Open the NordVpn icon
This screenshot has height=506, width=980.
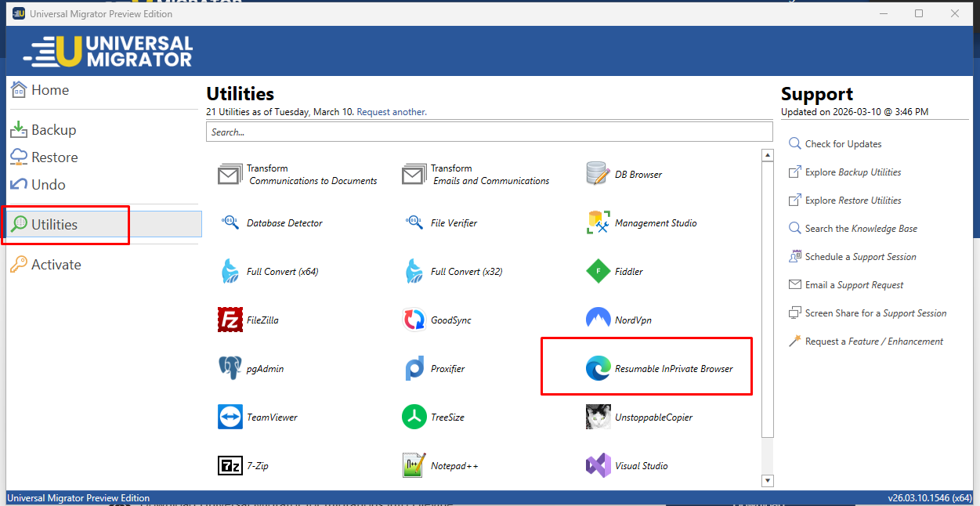(x=598, y=320)
